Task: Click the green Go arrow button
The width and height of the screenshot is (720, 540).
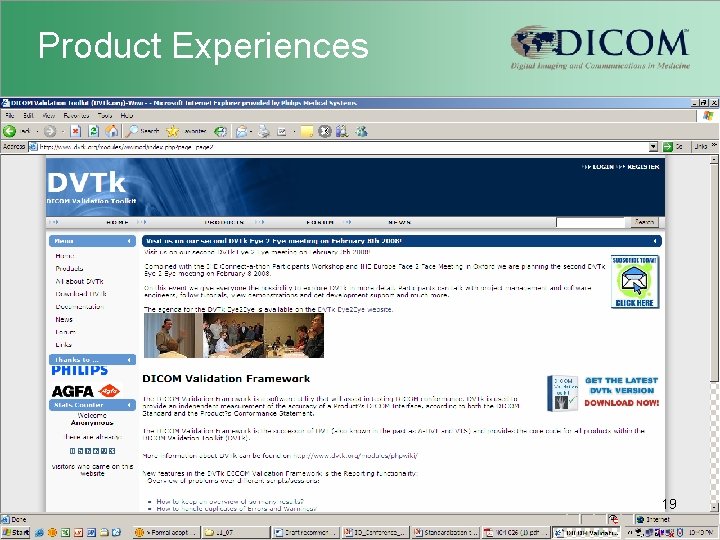Action: click(x=668, y=147)
